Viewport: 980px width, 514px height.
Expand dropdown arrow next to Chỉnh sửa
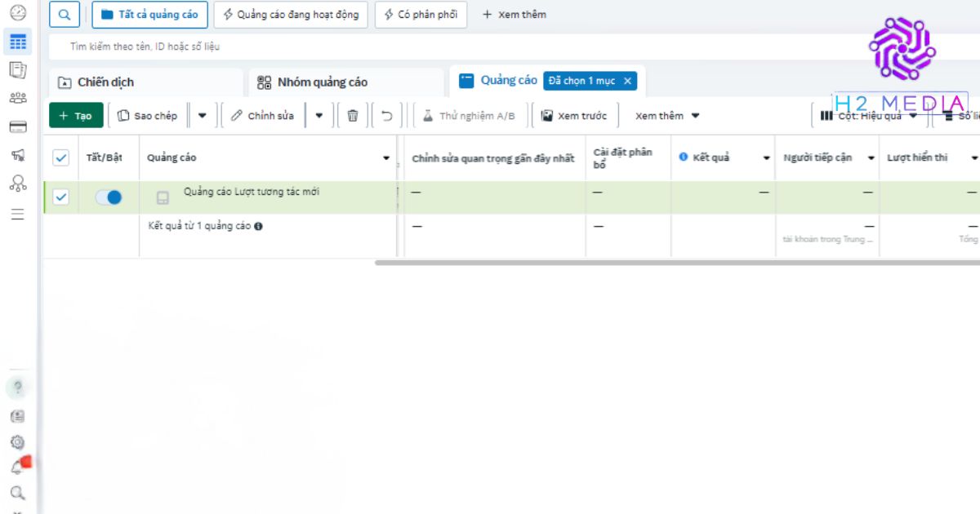click(x=320, y=116)
